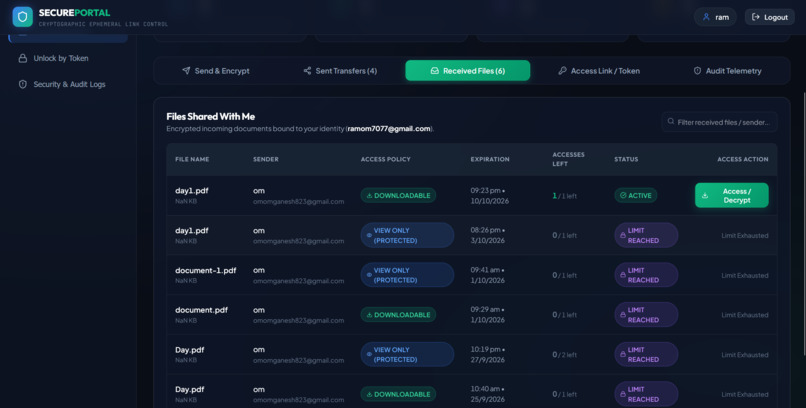Click the lock icon next to Unlock by Token
The height and width of the screenshot is (408, 806).
pos(23,59)
